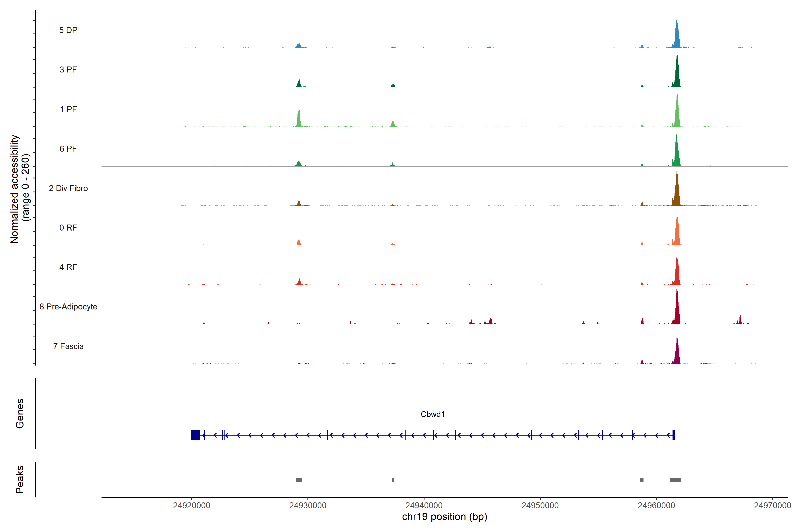Click the widest gray peak bar in Peaks track
This screenshot has height=532, width=798.
675,480
